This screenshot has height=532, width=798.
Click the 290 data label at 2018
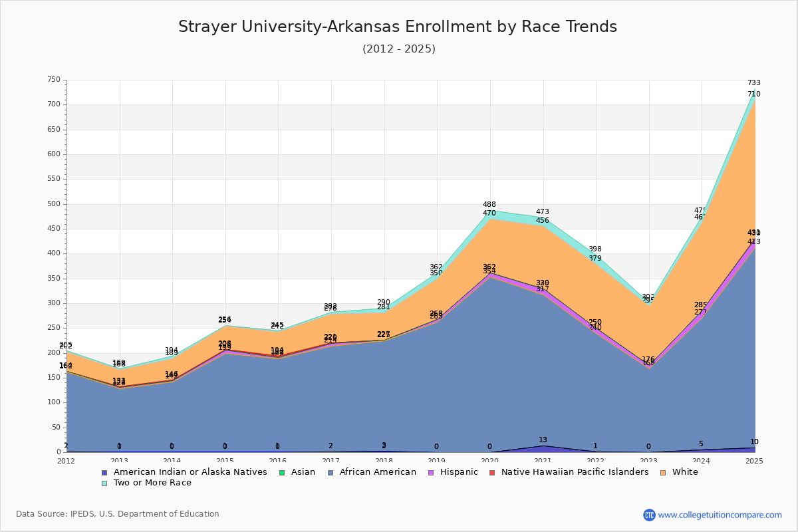point(383,303)
